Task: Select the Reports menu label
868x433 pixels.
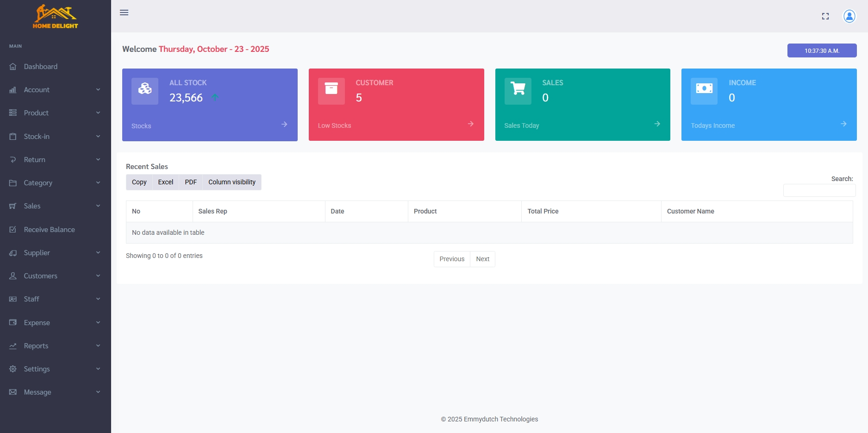Action: [36, 346]
